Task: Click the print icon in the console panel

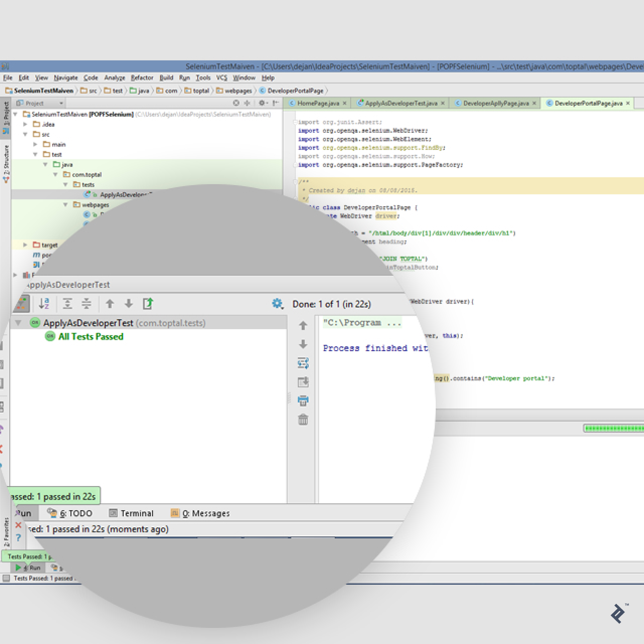Action: (x=302, y=400)
